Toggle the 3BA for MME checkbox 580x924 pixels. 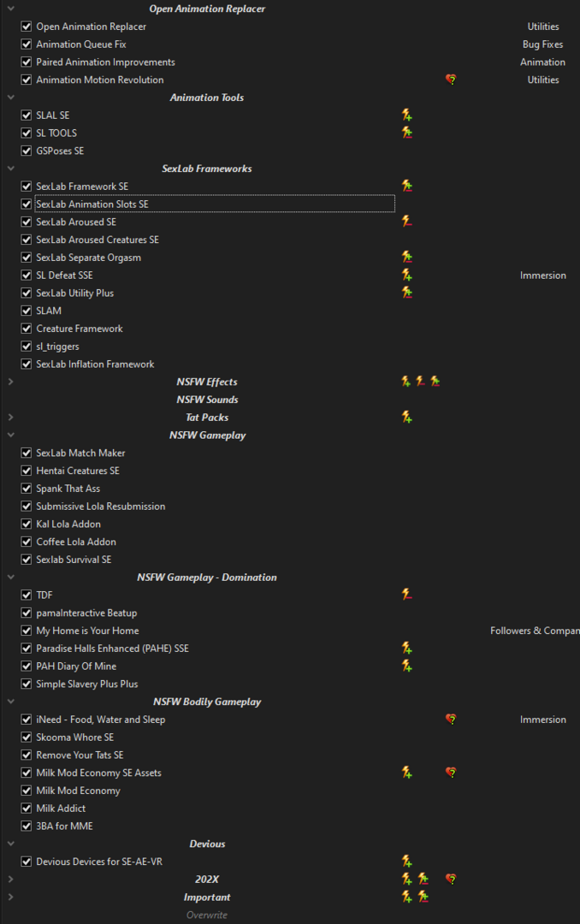[27, 826]
